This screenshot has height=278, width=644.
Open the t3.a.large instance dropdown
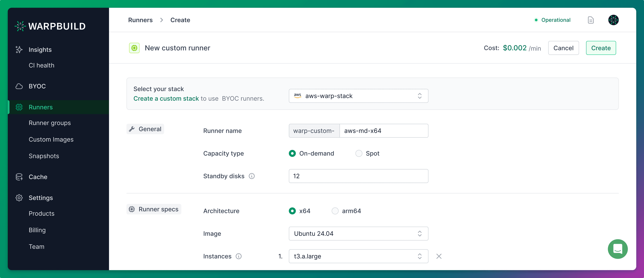(358, 256)
